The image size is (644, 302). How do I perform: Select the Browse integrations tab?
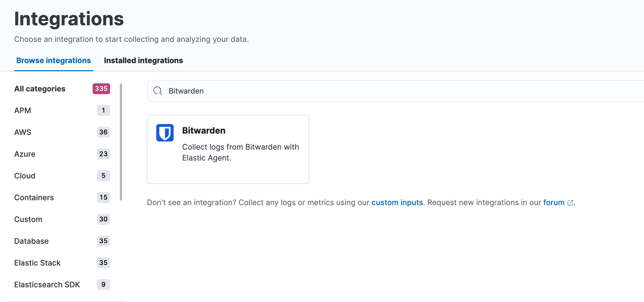click(x=53, y=60)
